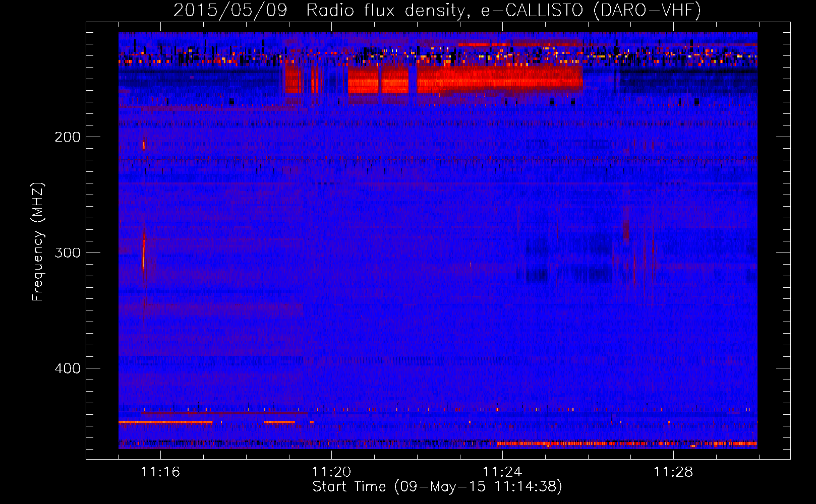Click the 11:24 time tick label
816x504 pixels.
click(502, 472)
